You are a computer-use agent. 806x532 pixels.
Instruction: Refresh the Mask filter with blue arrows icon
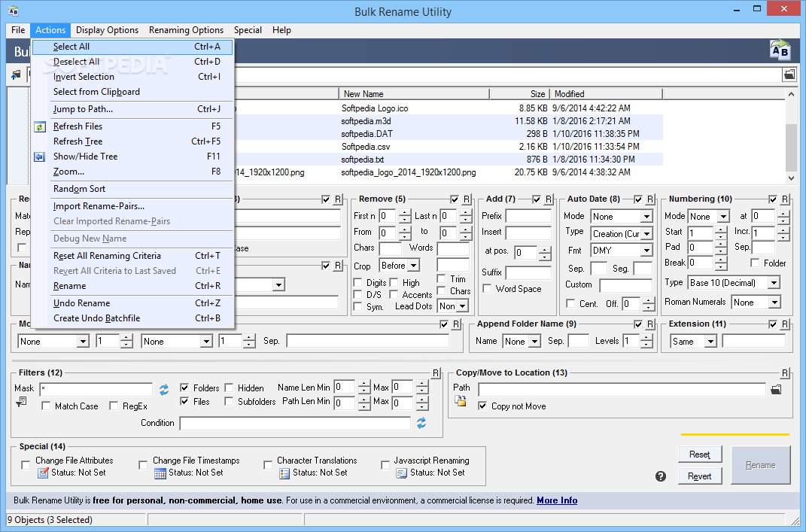click(164, 390)
